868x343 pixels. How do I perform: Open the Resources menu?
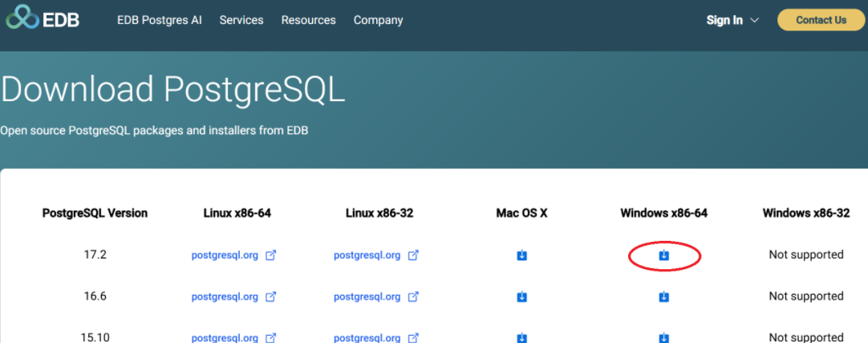pos(308,21)
